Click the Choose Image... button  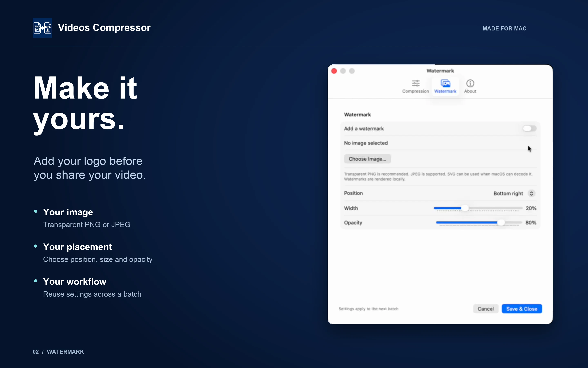[x=367, y=159]
